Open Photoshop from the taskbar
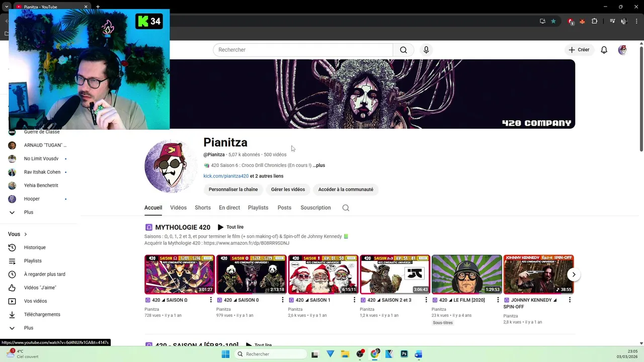644x362 pixels. [x=404, y=354]
